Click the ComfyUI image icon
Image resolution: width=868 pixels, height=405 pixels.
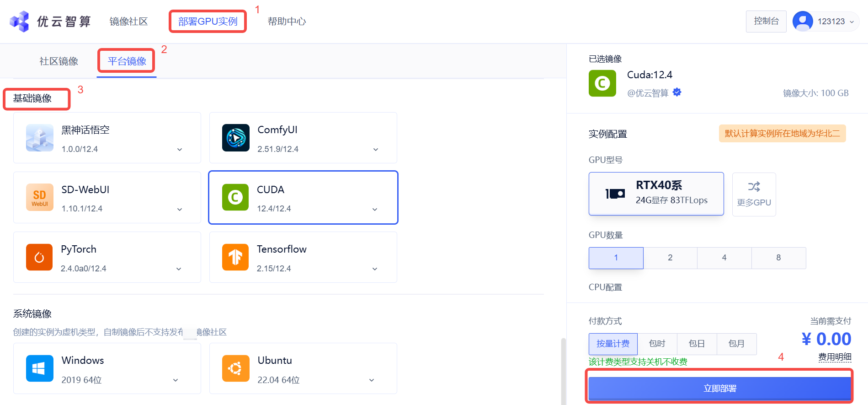pyautogui.click(x=236, y=138)
